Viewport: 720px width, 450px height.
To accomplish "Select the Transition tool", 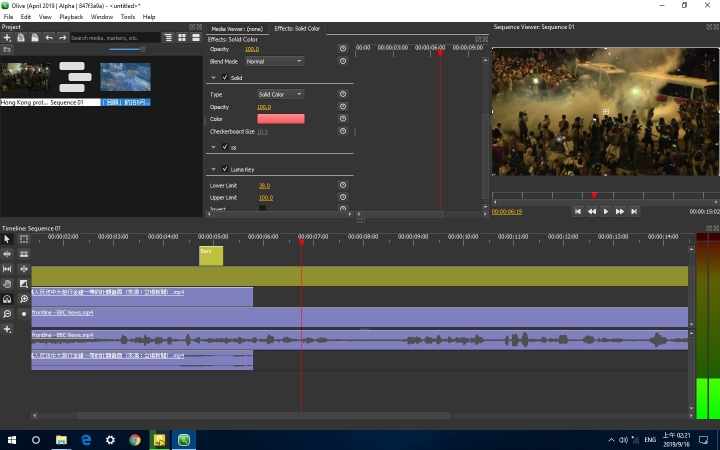I will 24,284.
